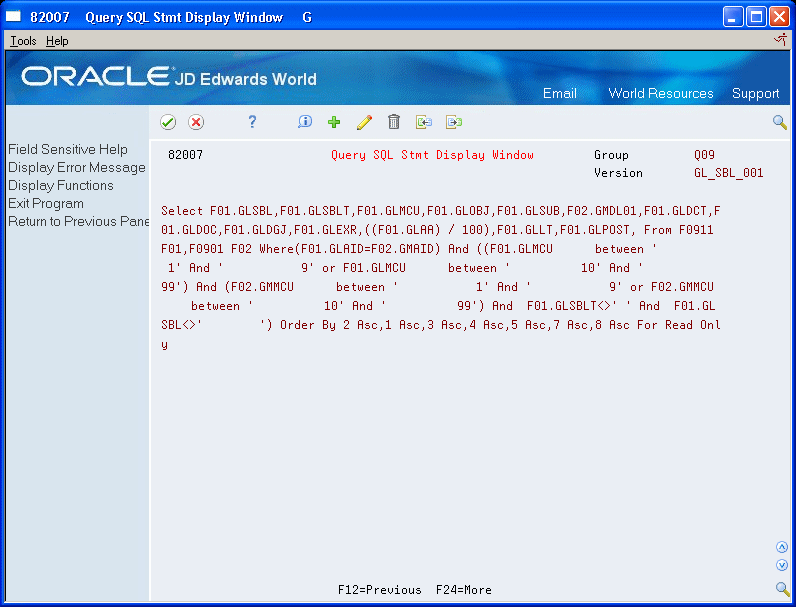Select Exit Program
Viewport: 796px width, 607px height.
tap(46, 204)
